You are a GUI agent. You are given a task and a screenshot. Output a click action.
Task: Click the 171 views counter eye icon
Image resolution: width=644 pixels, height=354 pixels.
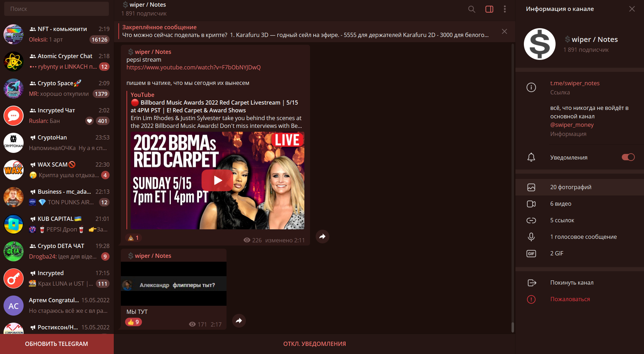tap(192, 324)
